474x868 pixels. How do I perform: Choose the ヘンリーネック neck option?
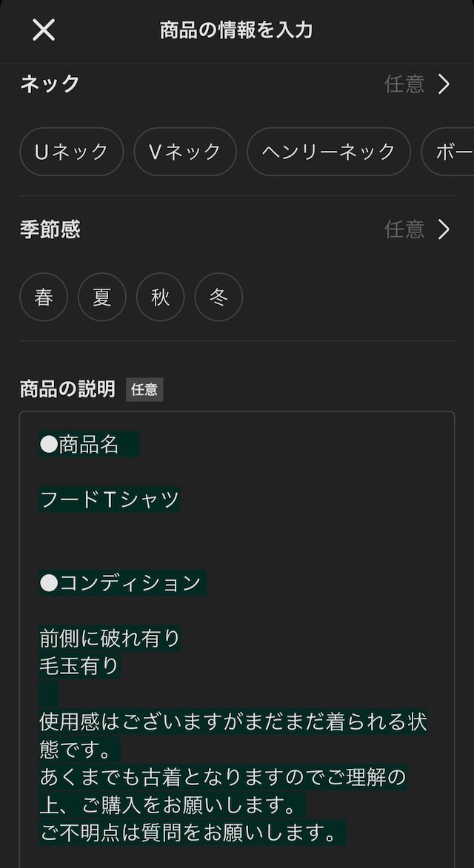[x=328, y=152]
